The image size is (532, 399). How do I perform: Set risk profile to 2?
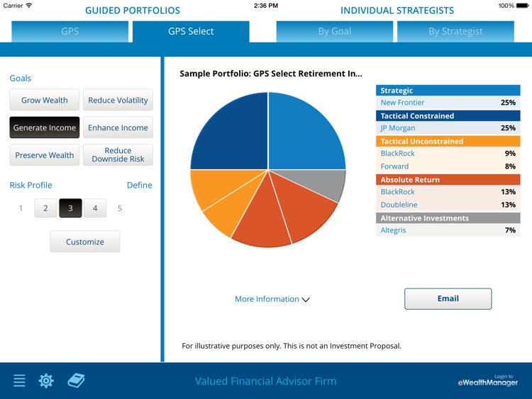pos(45,208)
